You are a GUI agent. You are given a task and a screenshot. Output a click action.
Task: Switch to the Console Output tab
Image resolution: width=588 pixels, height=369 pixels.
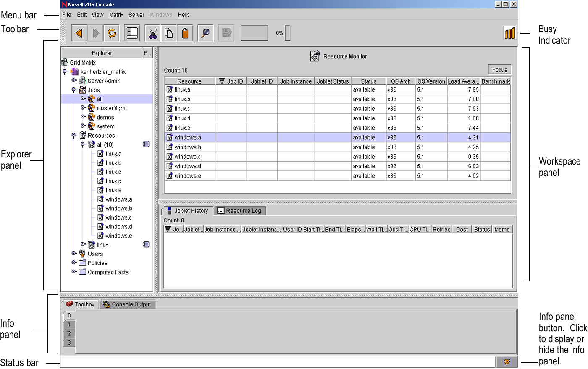[x=127, y=304]
